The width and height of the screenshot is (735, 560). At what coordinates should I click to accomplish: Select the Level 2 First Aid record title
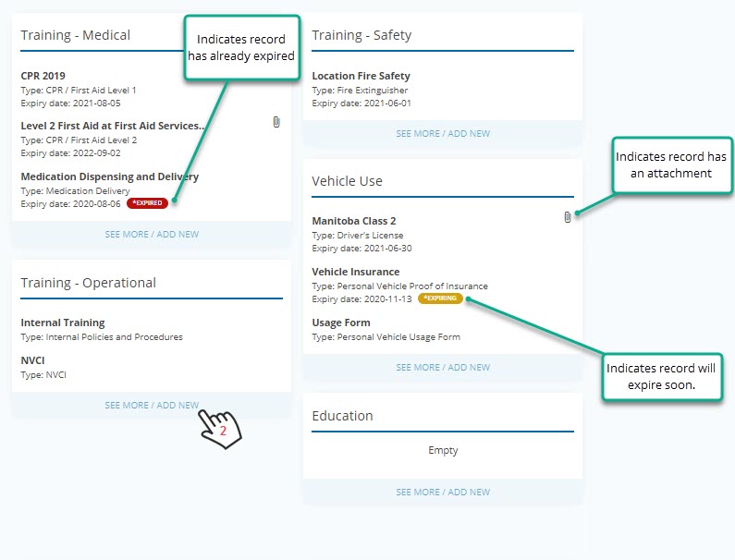coord(113,126)
